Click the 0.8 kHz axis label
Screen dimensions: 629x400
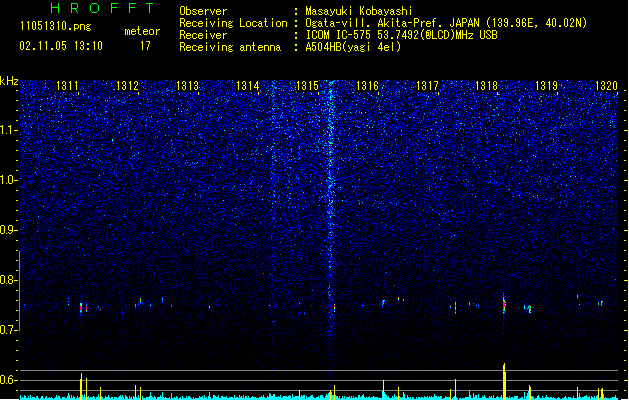coord(9,280)
